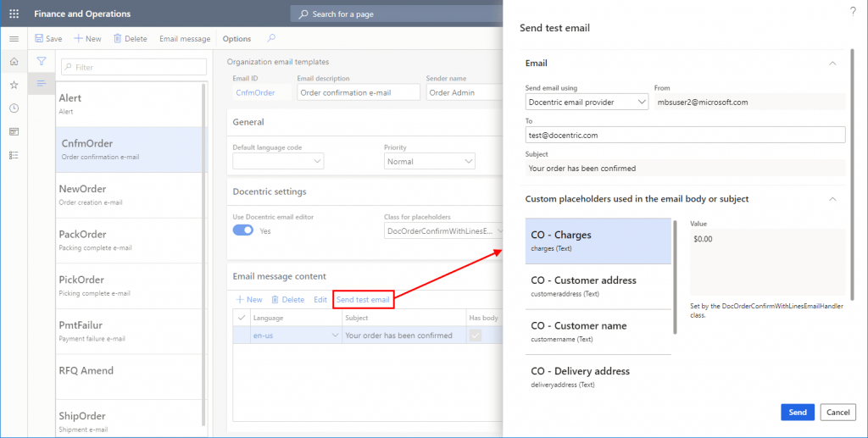Image resolution: width=868 pixels, height=438 pixels.
Task: Select the Alert email template
Action: [130, 103]
